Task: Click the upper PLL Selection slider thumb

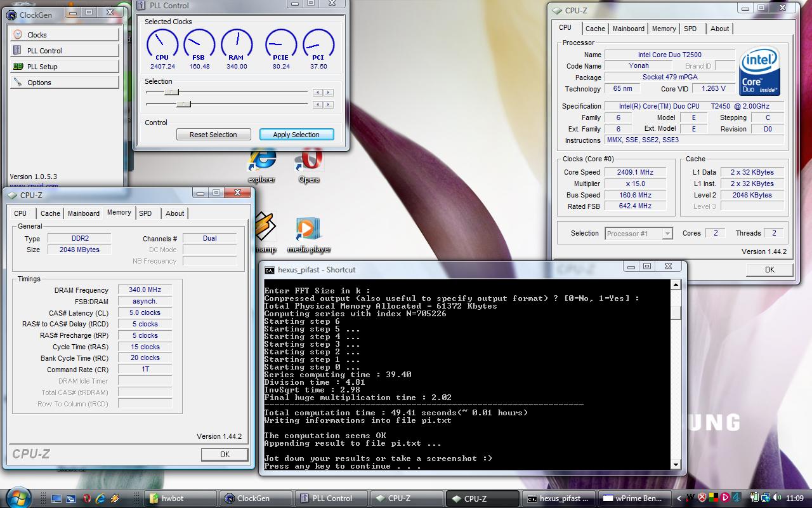Action: pos(171,93)
